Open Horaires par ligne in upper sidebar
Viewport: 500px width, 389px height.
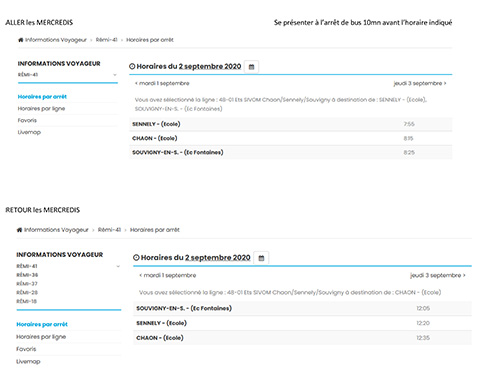click(41, 108)
